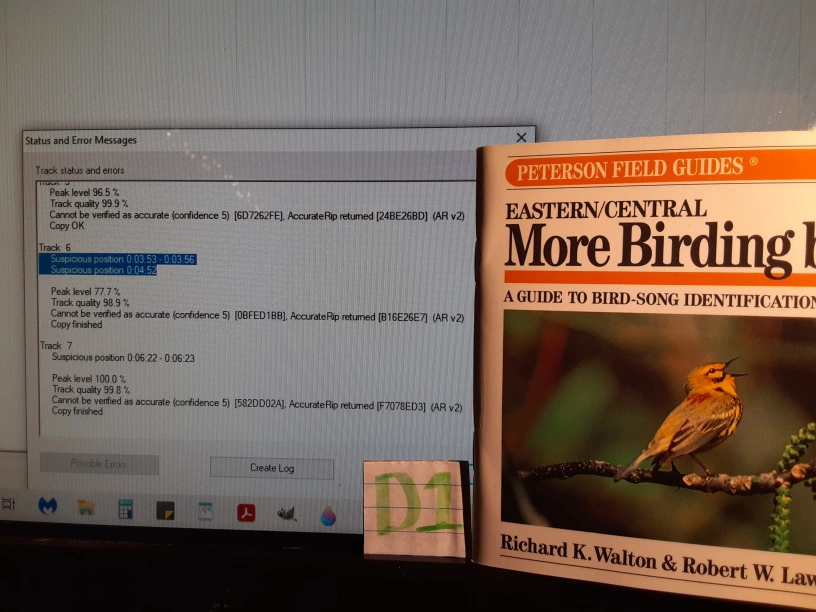Click the 'Peak level 100.0 %' line

point(89,379)
